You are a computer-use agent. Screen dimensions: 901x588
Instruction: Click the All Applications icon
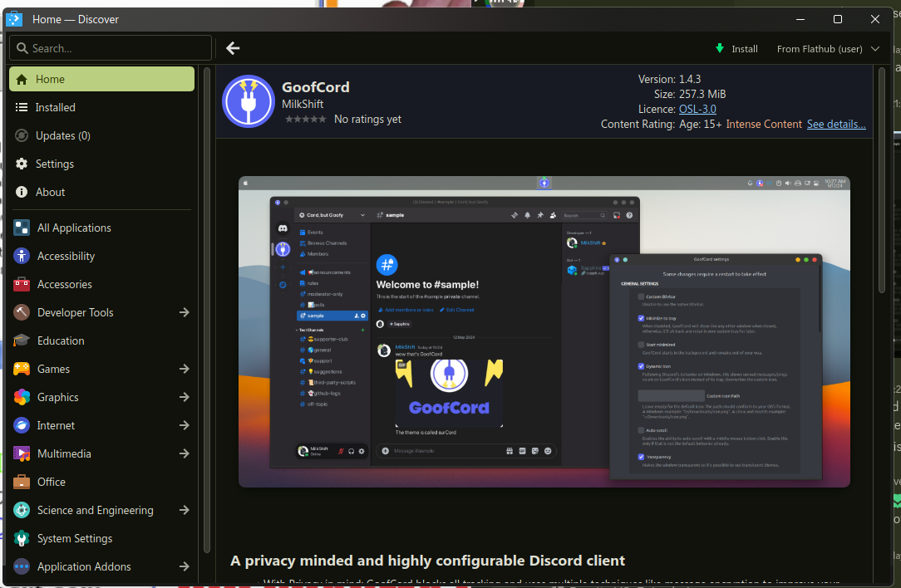click(22, 228)
